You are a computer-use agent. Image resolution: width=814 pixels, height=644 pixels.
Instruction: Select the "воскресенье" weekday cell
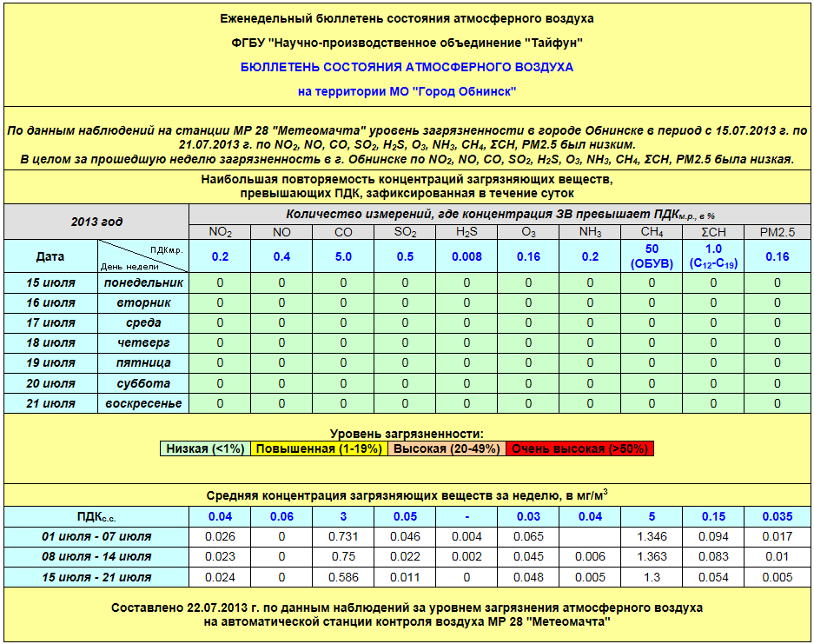pos(143,403)
